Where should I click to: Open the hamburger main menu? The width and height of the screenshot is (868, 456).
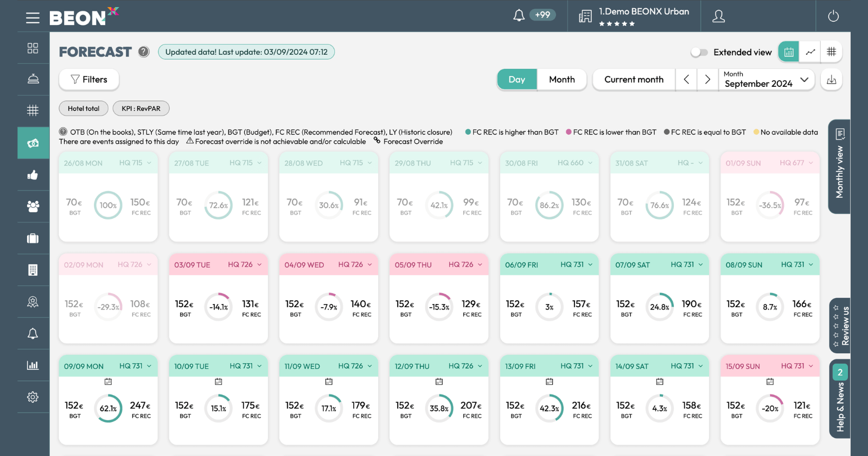pyautogui.click(x=33, y=17)
